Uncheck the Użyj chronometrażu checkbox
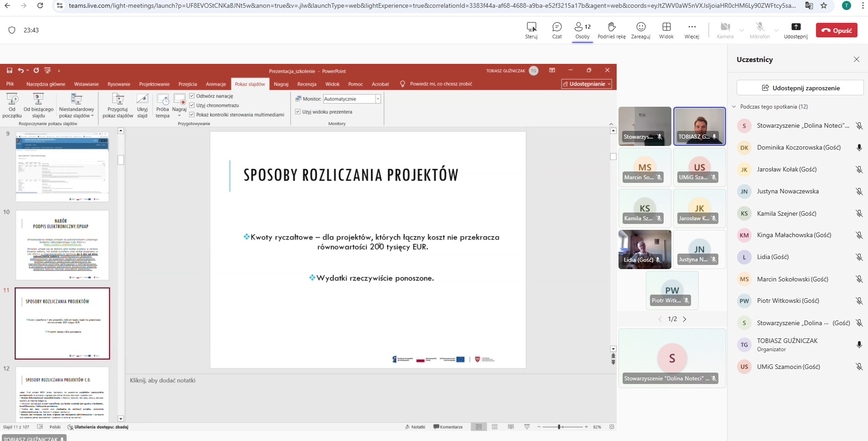Image resolution: width=868 pixels, height=441 pixels. pyautogui.click(x=192, y=105)
